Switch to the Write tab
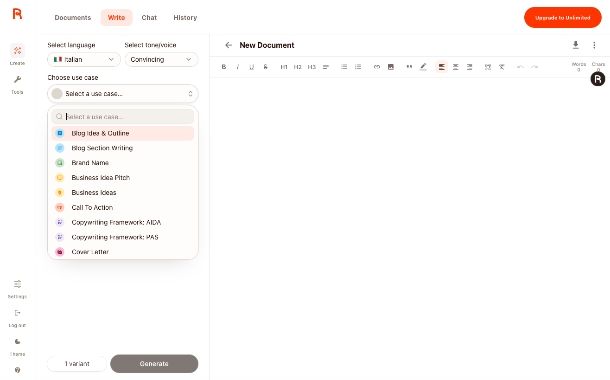610x380 pixels. point(116,18)
